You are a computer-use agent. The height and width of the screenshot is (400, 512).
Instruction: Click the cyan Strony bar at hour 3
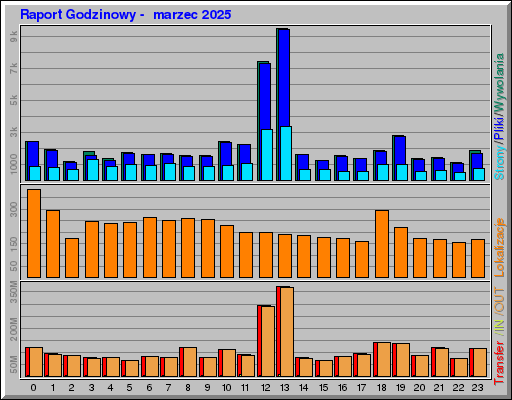click(x=93, y=170)
